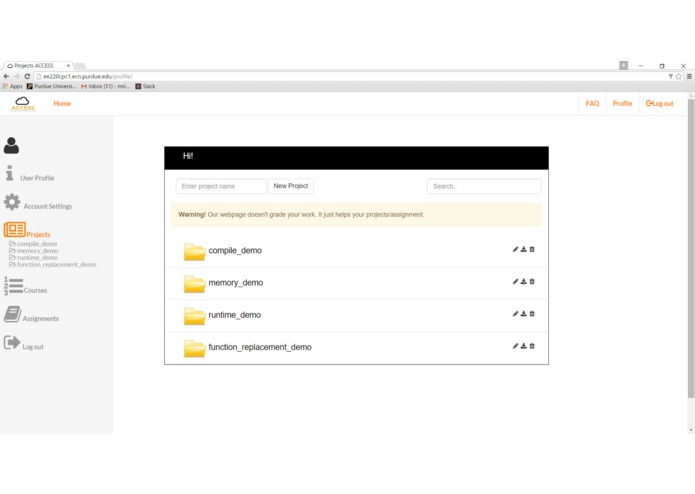Open Profile in the top navigation
The width and height of the screenshot is (695, 494).
622,103
